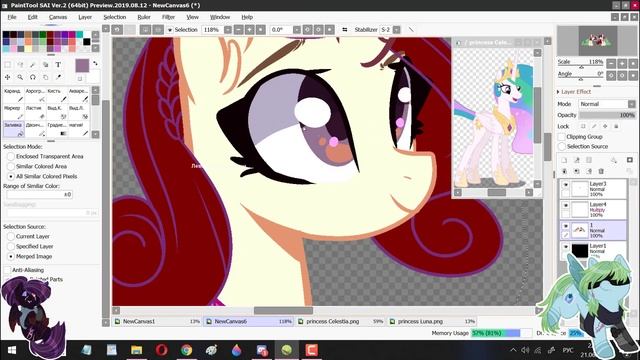Open the layer Mode Normal dropdown
Screen dimensions: 640x360
point(607,104)
